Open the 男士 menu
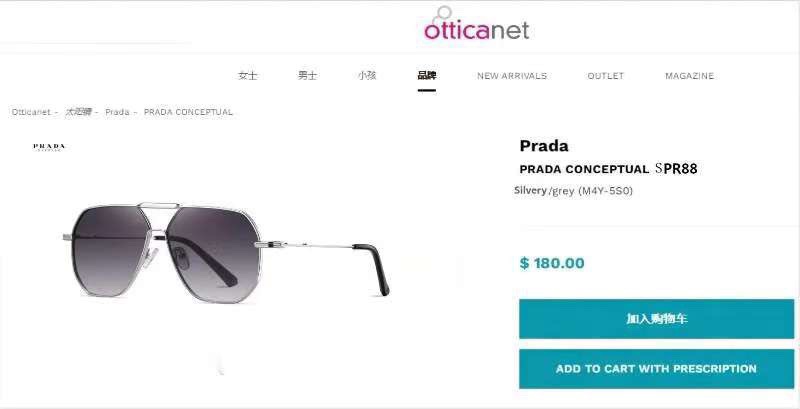 307,75
